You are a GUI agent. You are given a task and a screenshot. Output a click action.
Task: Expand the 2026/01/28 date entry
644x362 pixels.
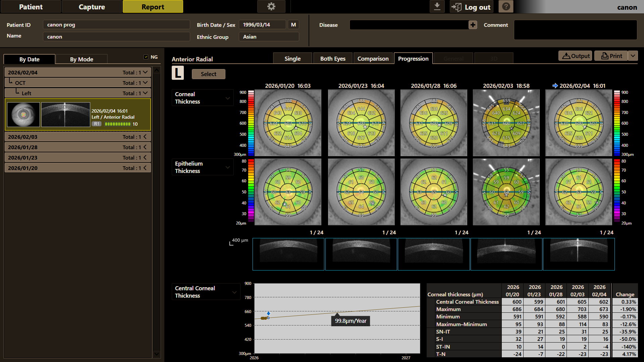[x=78, y=147]
